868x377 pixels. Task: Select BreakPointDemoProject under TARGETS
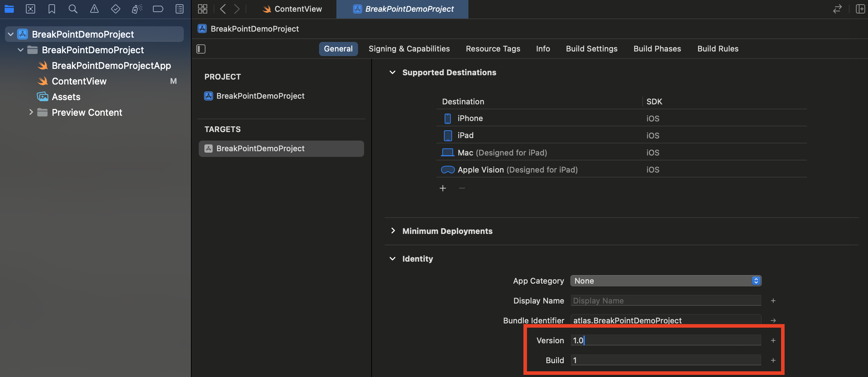281,149
